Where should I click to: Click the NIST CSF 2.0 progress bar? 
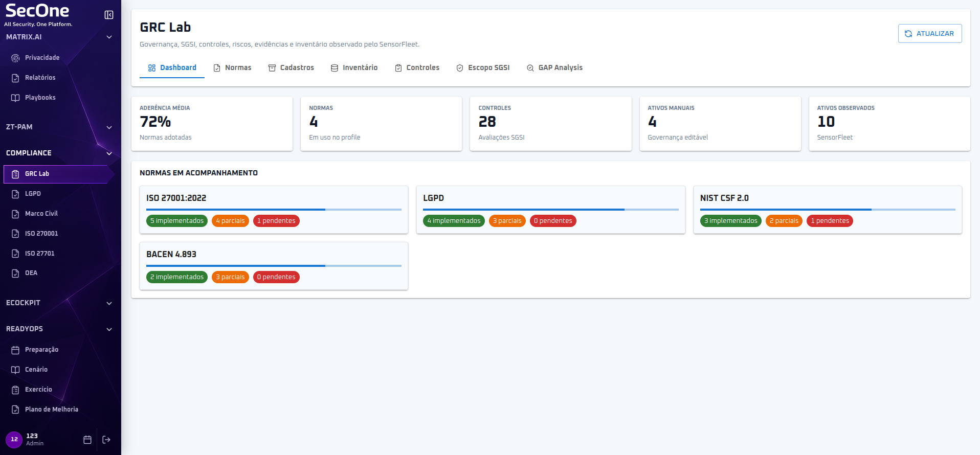[x=828, y=210]
